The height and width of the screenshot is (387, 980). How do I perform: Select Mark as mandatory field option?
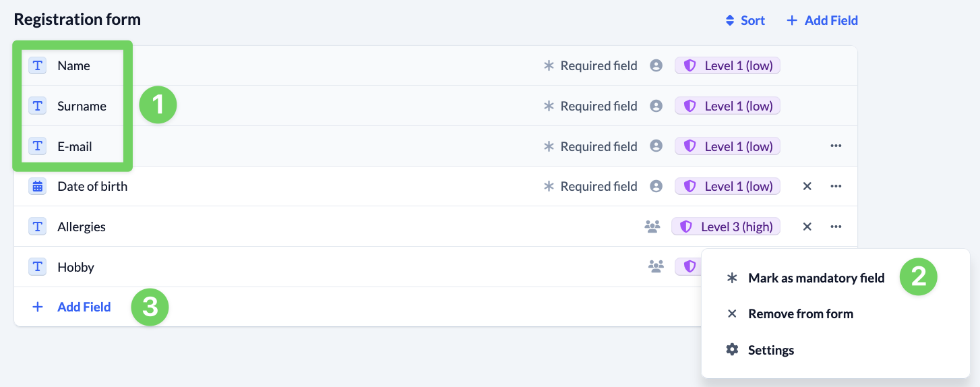click(x=816, y=278)
